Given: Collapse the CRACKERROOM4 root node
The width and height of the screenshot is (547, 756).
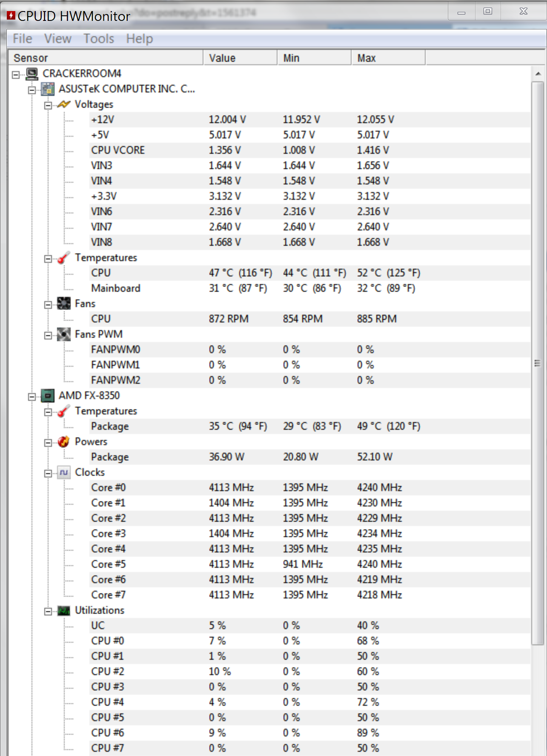Looking at the screenshot, I should [x=16, y=75].
